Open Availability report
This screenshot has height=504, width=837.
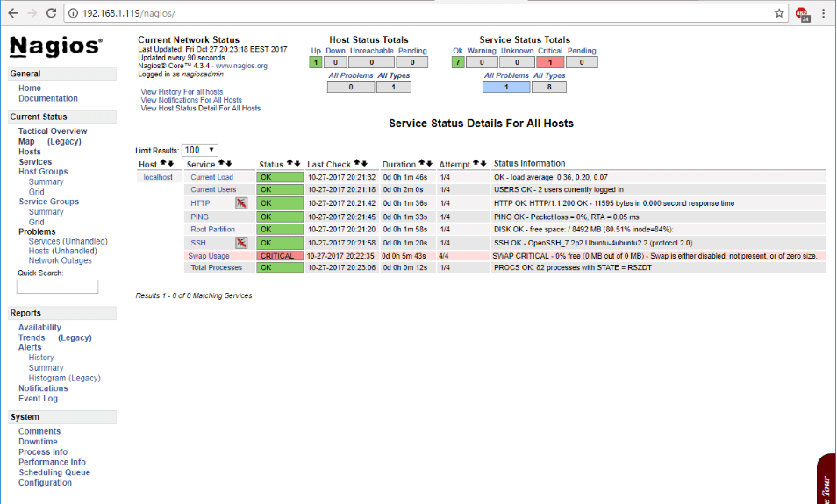(39, 328)
